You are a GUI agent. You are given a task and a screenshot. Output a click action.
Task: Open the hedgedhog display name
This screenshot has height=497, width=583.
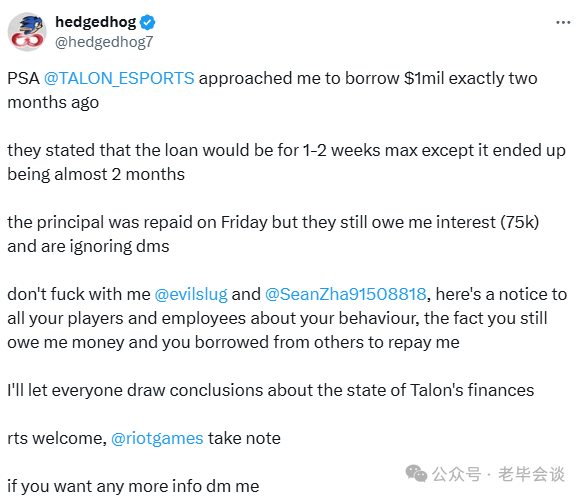(96, 22)
